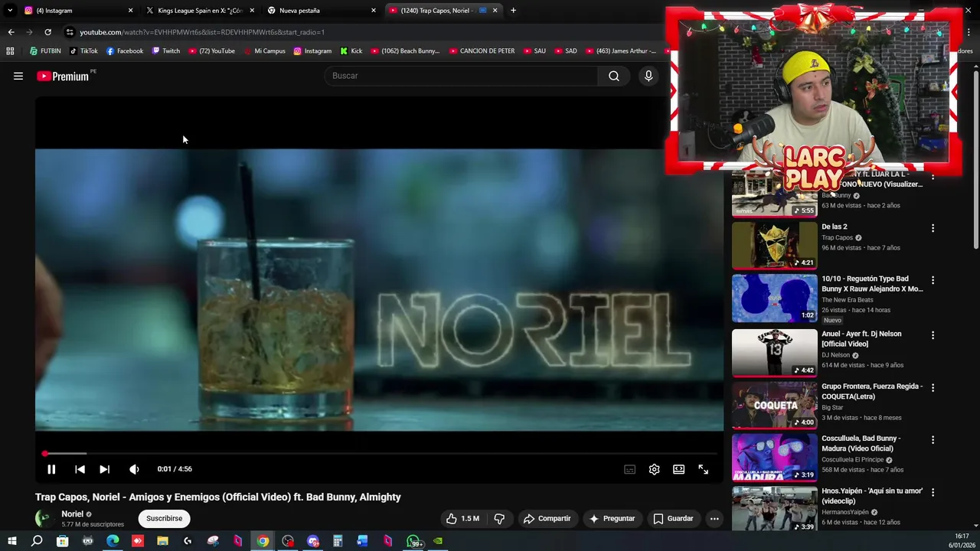Open options for 'Hnos.Yaipén' video
This screenshot has height=551, width=980.
933,493
